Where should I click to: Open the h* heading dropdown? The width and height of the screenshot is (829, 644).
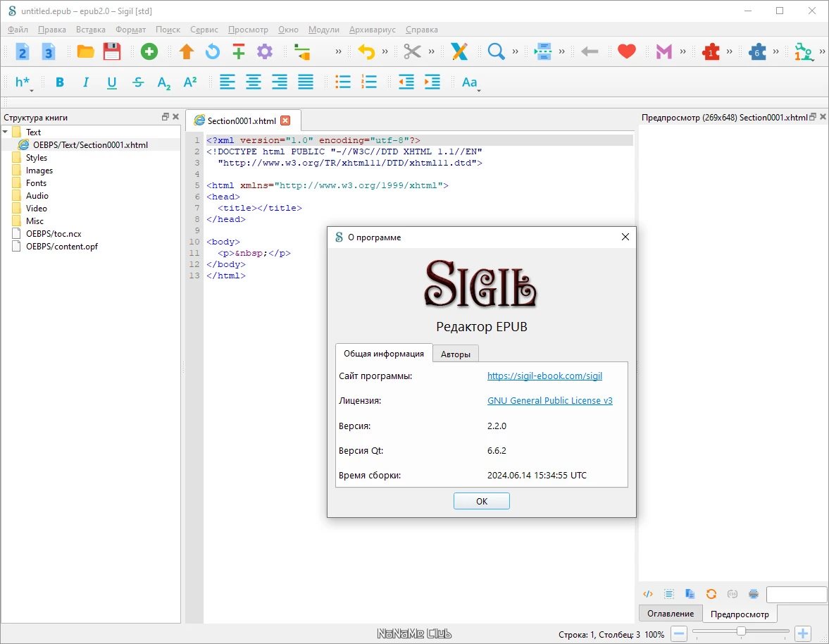point(23,82)
